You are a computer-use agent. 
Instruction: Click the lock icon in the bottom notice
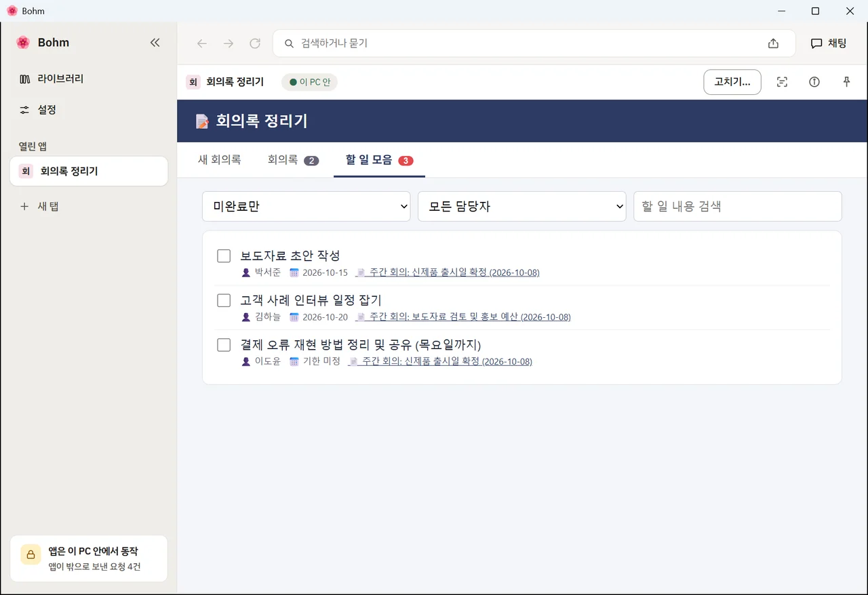pyautogui.click(x=31, y=554)
